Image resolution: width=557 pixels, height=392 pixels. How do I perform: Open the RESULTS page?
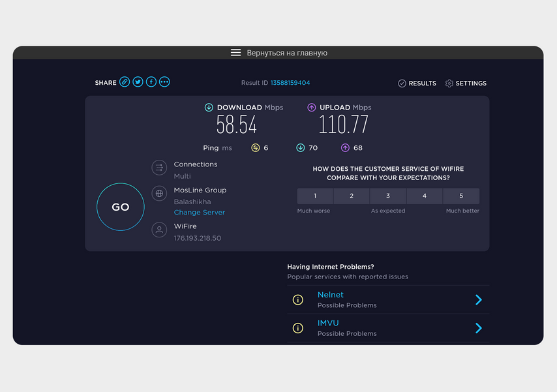[x=417, y=83]
